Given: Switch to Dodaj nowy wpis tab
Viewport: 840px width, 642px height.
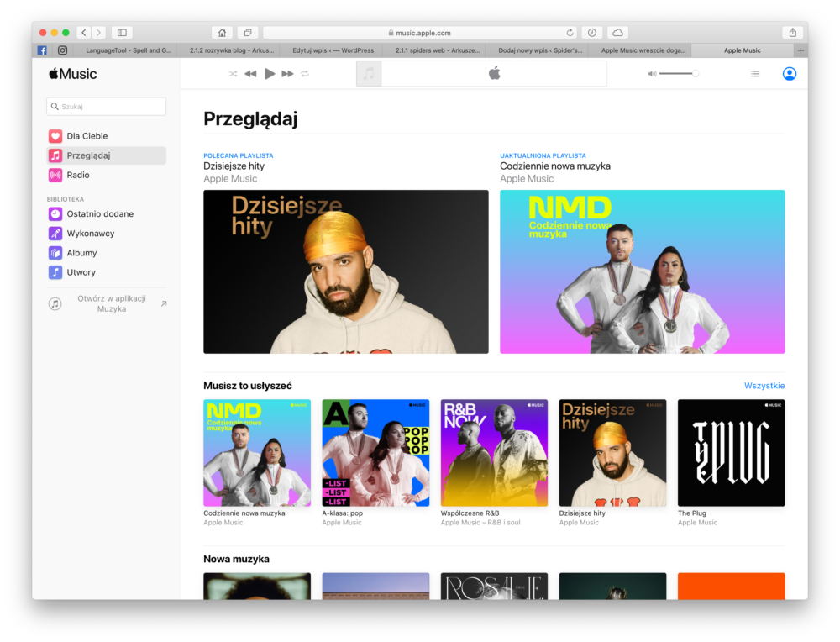Looking at the screenshot, I should tap(538, 50).
